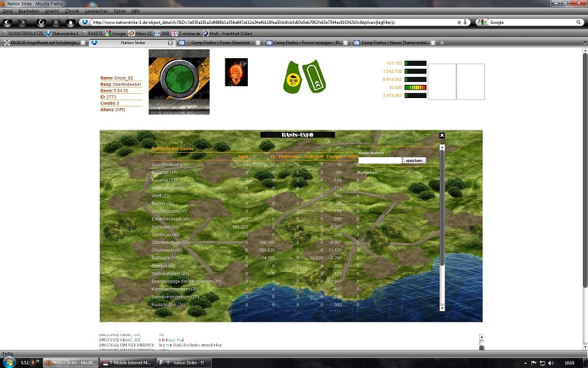Image resolution: width=588 pixels, height=368 pixels.
Task: Click the Name ändern text field
Action: click(380, 161)
